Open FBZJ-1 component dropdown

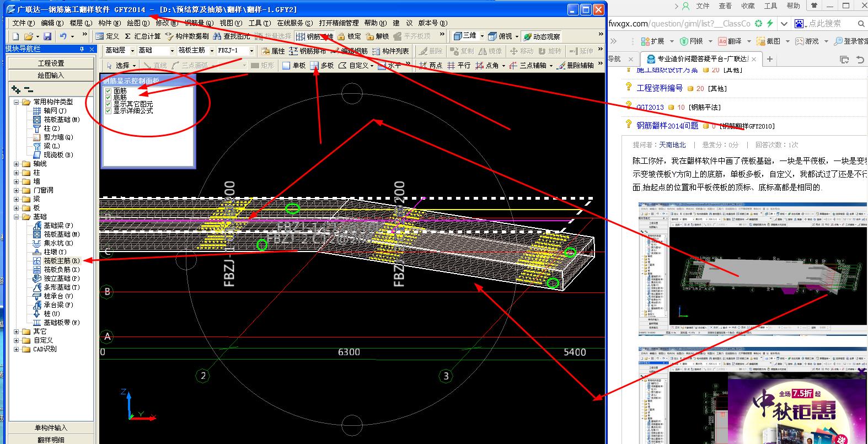point(251,51)
